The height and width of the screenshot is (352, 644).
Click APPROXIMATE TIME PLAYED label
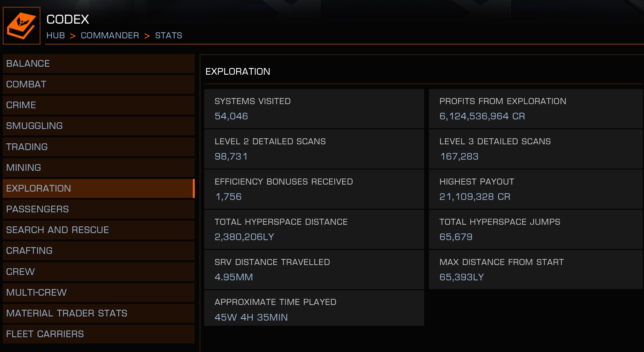pyautogui.click(x=275, y=302)
